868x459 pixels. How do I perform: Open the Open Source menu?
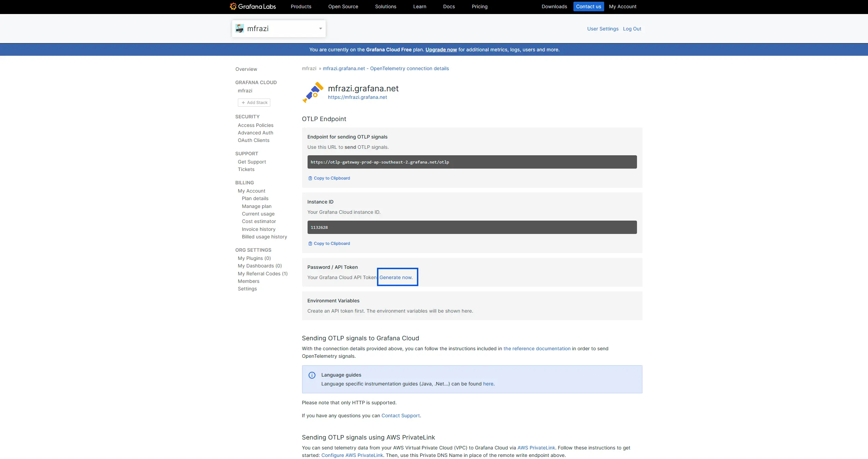pyautogui.click(x=343, y=6)
